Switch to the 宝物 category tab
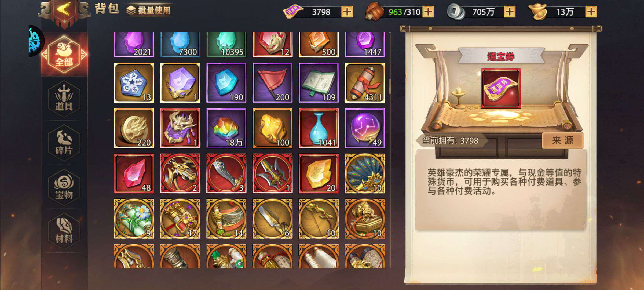The width and height of the screenshot is (644, 290). (64, 187)
